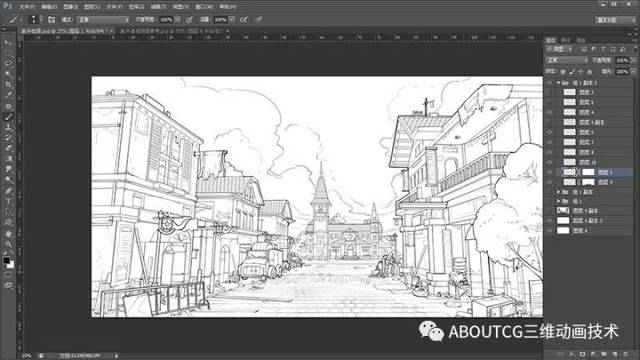Toggle the eye icon of the top layer group
This screenshot has width=640, height=360.
coord(549,82)
